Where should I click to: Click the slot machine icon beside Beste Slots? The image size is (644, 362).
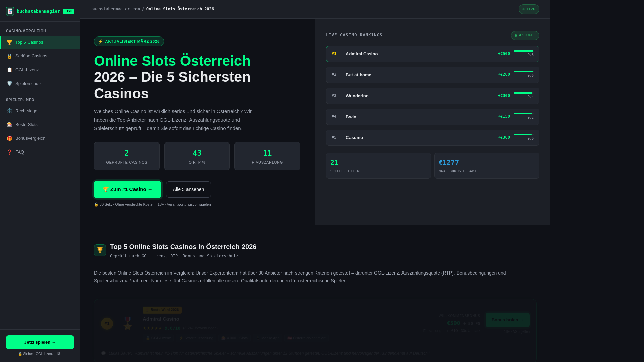click(9, 125)
